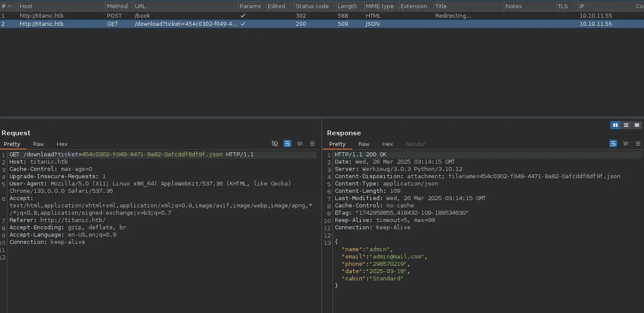644x313 pixels.
Task: Click the 200 status code cell
Action: coord(301,24)
